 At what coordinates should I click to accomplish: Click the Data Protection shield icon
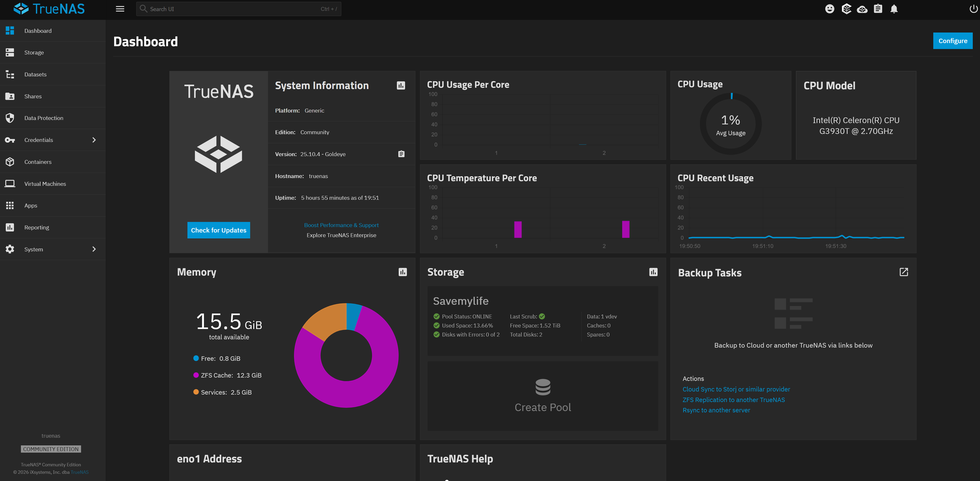click(10, 118)
